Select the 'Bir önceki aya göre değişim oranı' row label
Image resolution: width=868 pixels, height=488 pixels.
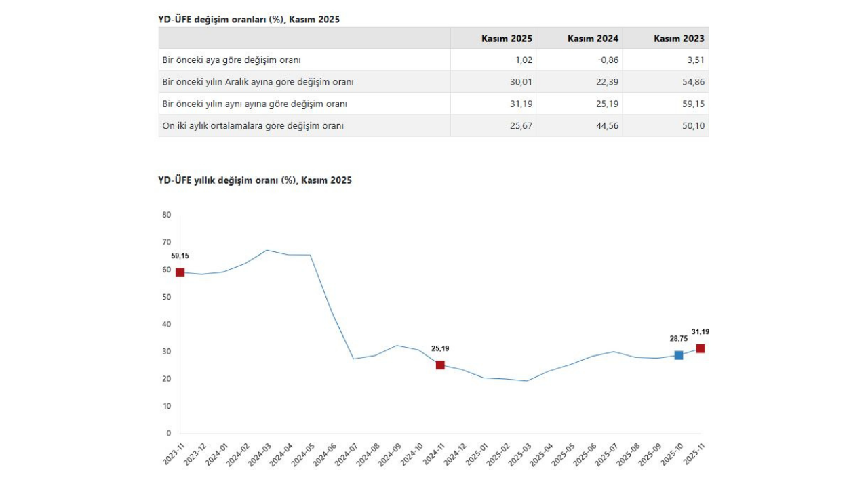coord(231,60)
